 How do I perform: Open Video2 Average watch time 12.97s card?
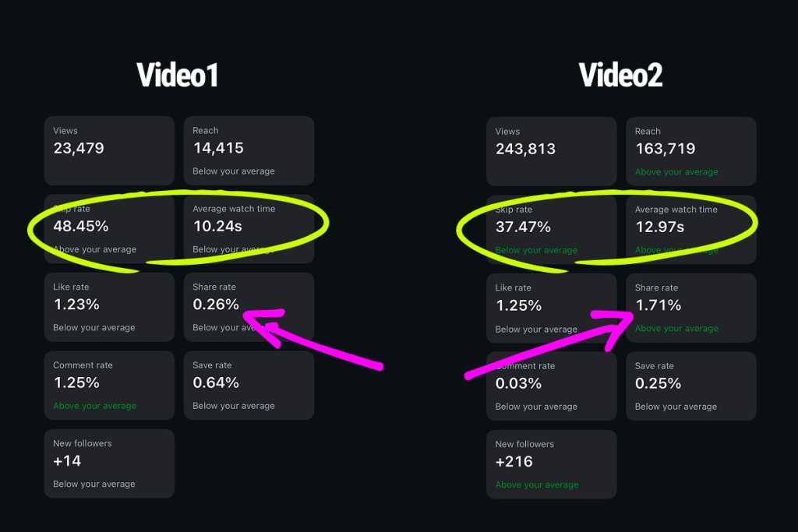click(x=691, y=230)
